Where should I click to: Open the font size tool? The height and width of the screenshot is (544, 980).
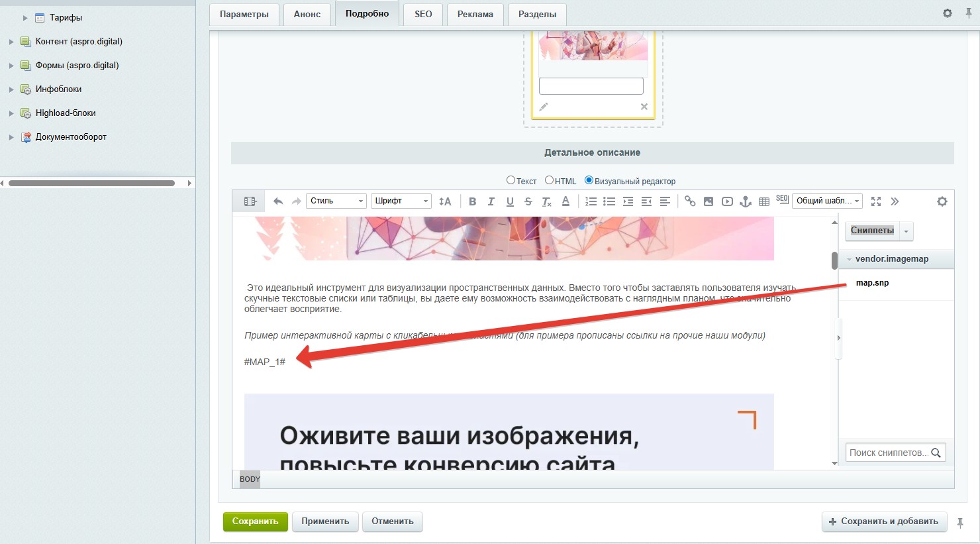pyautogui.click(x=445, y=201)
